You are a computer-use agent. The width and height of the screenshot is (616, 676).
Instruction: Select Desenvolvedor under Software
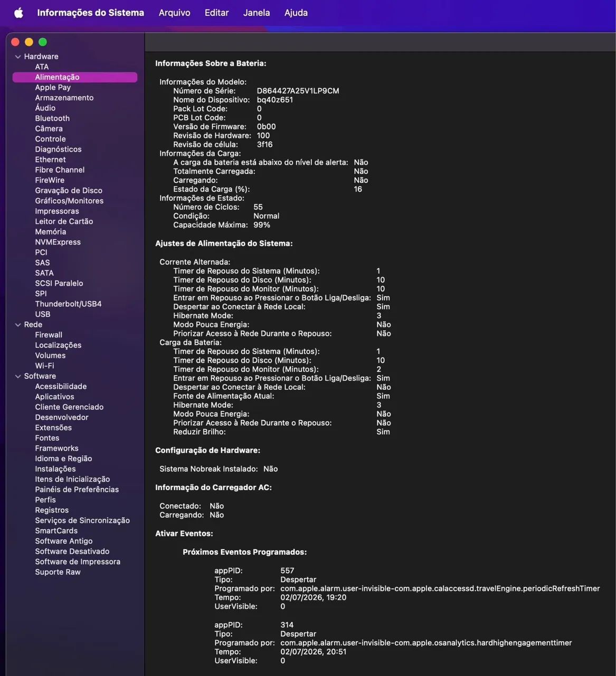click(62, 417)
